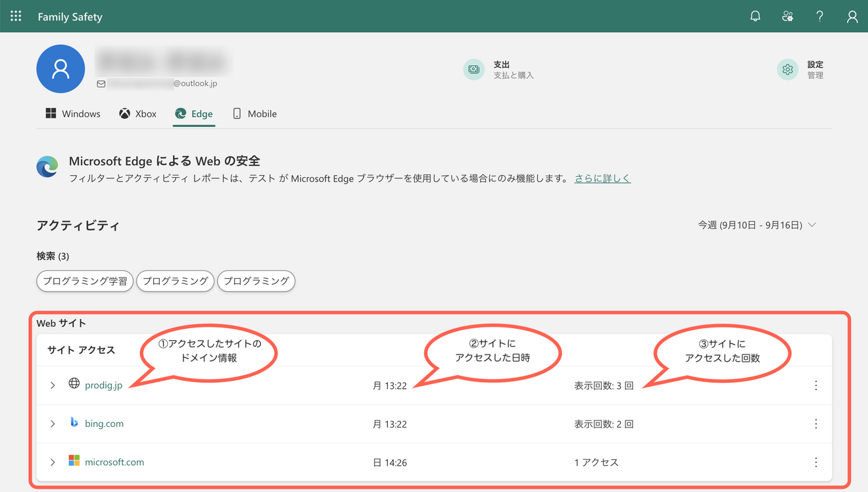
Task: Open the prodig.jp domain link
Action: click(x=104, y=385)
